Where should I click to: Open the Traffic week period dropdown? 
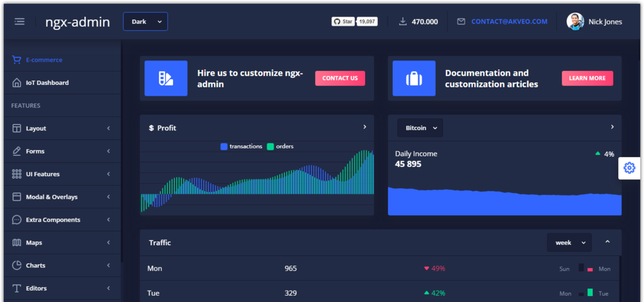(x=569, y=242)
